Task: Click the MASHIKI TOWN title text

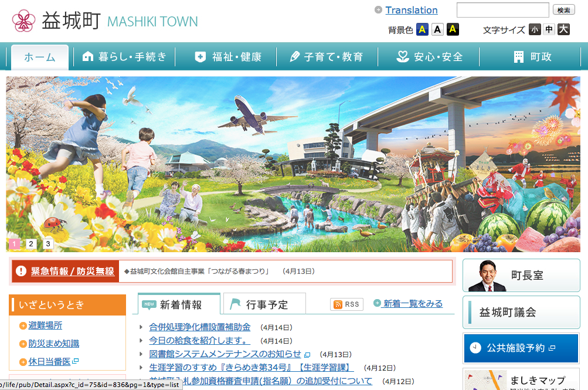Action: [152, 22]
